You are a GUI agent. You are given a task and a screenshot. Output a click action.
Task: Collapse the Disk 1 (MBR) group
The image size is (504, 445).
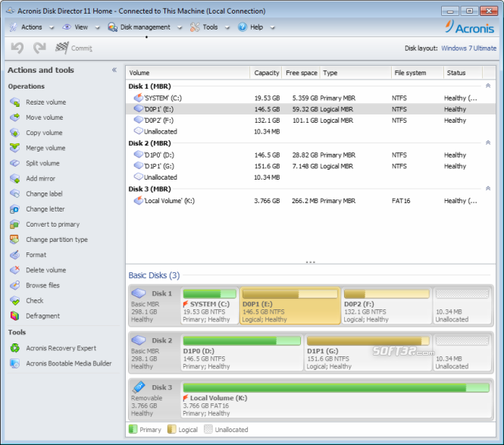point(488,86)
